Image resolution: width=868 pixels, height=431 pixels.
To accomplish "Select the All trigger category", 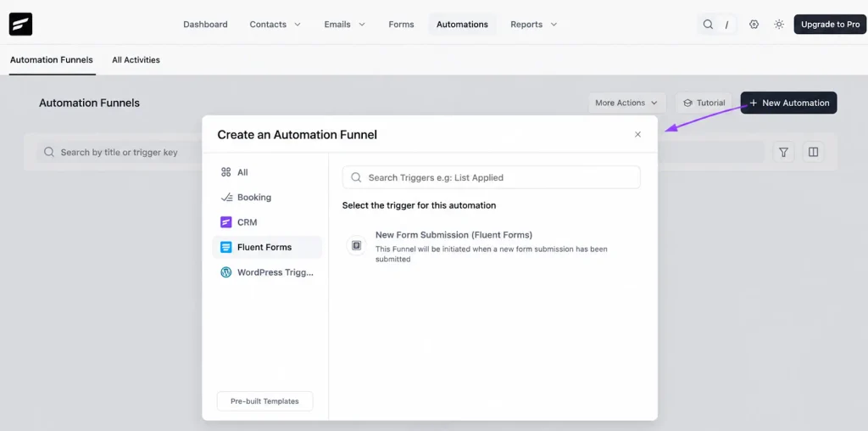I will point(267,172).
